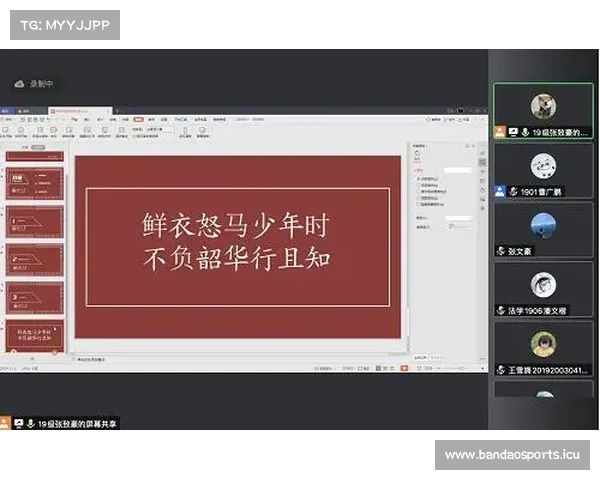Click the blue user icon on 1901曹广鹏 tile
600x480 pixels.
point(500,191)
